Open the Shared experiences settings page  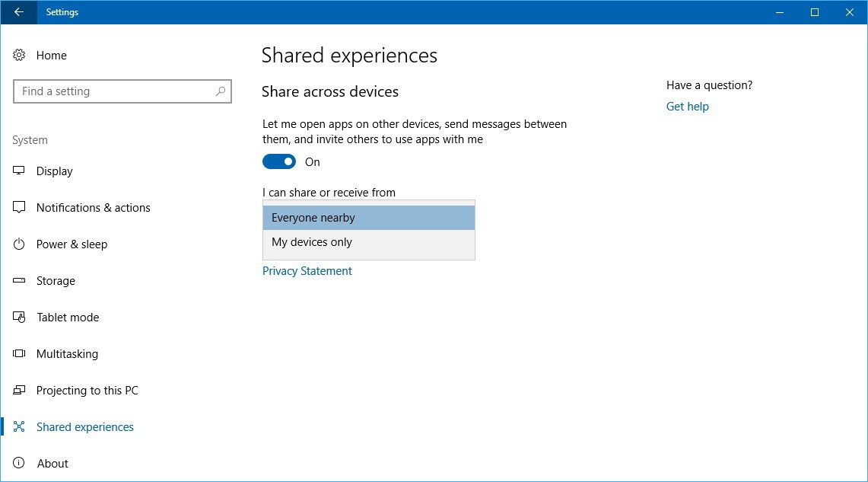click(84, 427)
